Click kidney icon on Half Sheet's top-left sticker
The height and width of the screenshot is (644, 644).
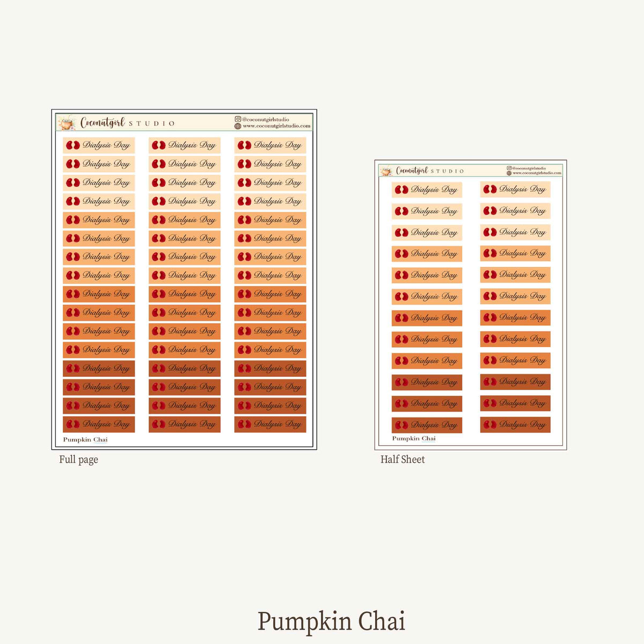[401, 189]
